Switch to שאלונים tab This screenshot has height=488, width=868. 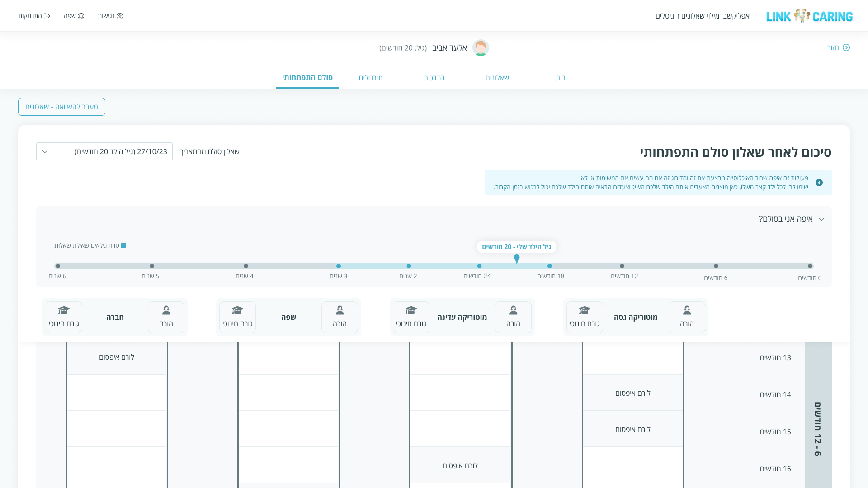click(x=497, y=78)
